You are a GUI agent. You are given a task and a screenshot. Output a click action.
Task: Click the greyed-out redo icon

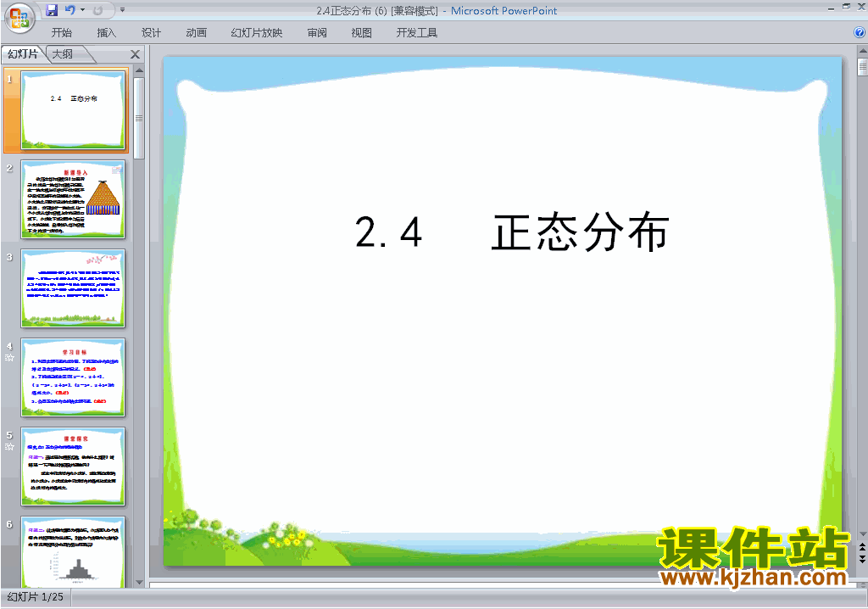pos(98,10)
